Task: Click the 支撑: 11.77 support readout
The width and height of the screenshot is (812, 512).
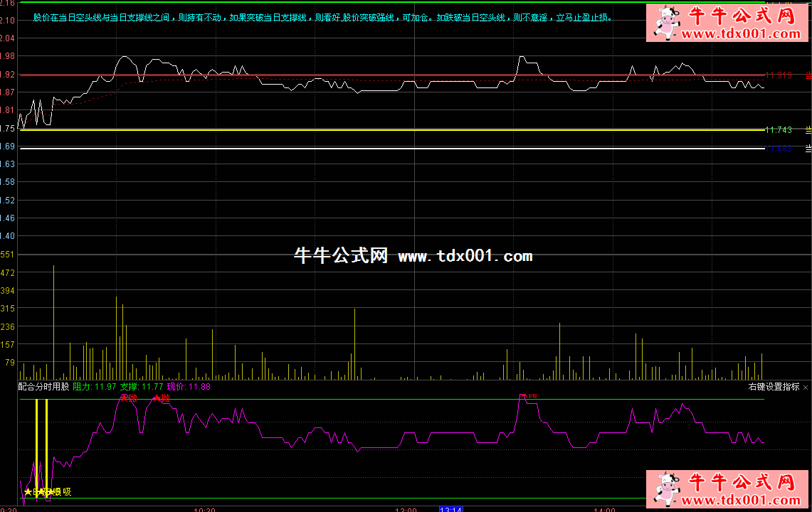Action: pos(142,387)
